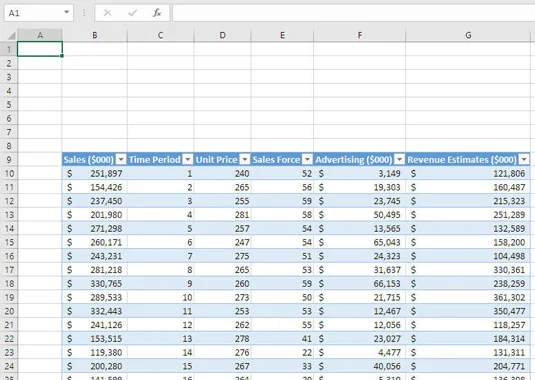Click the Sales ($000) header cell text
This screenshot has height=380, width=535.
tap(88, 160)
